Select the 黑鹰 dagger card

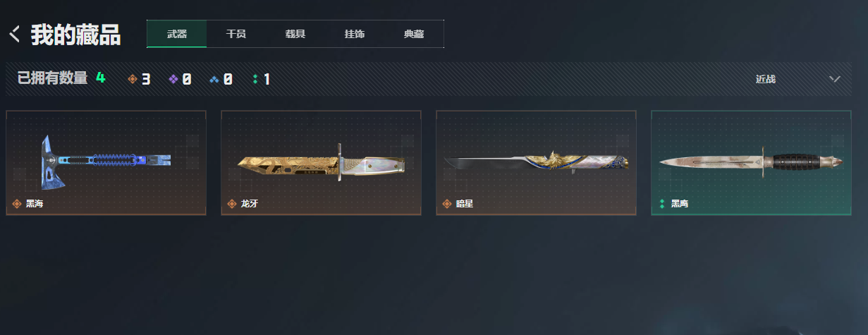click(751, 163)
